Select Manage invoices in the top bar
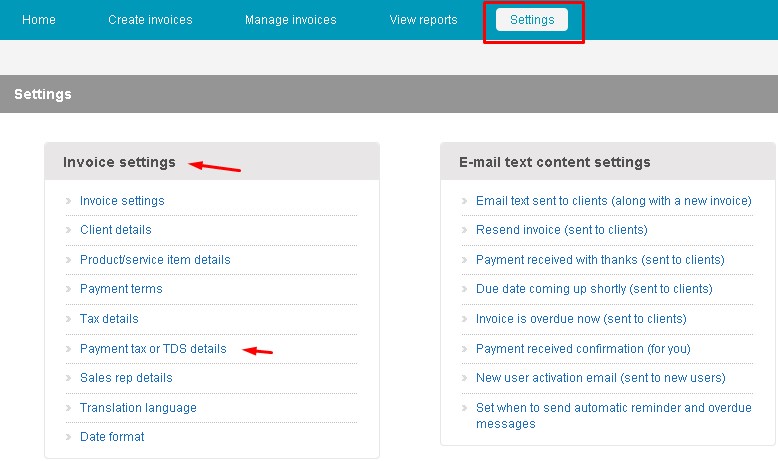This screenshot has height=461, width=778. [291, 20]
